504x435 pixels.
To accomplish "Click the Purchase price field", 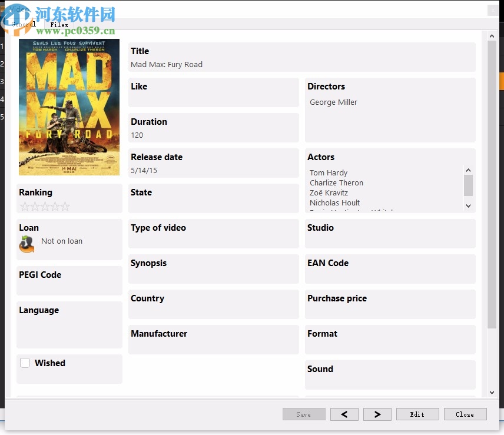I will click(390, 304).
